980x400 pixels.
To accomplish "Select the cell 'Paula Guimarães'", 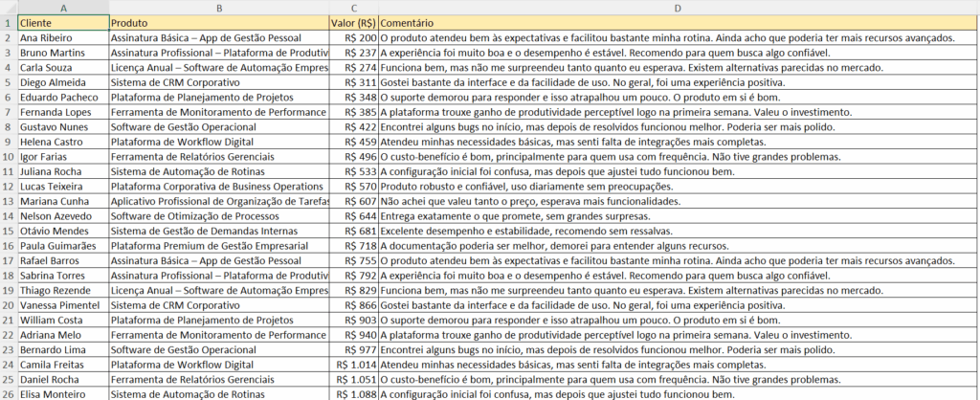I will point(64,246).
